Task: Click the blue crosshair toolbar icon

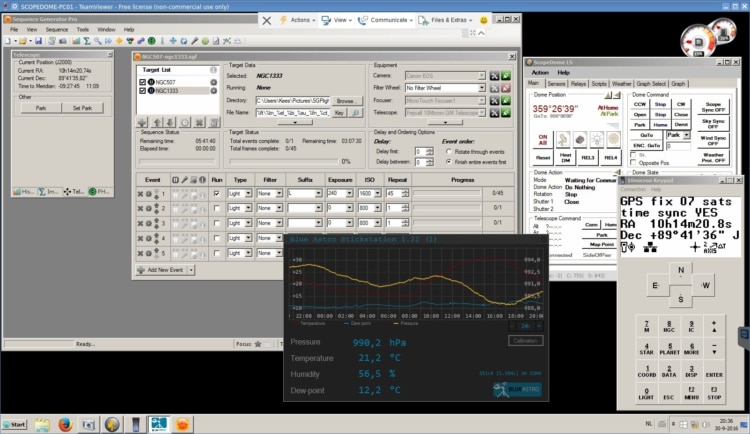Action: (173, 41)
